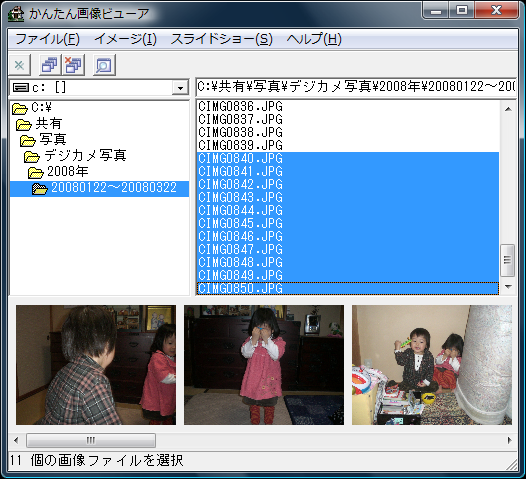Screen dimensions: 526x479
Task: Click the X delete toolbar icon
Action: tap(19, 65)
